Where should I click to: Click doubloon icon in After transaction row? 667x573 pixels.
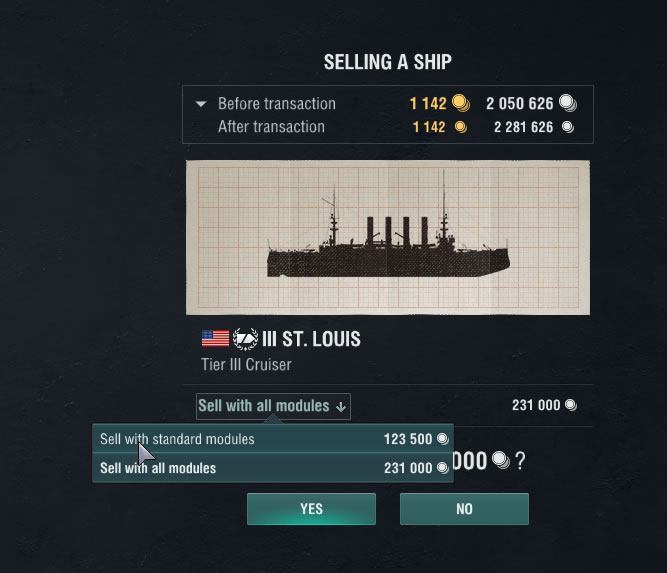(460, 127)
